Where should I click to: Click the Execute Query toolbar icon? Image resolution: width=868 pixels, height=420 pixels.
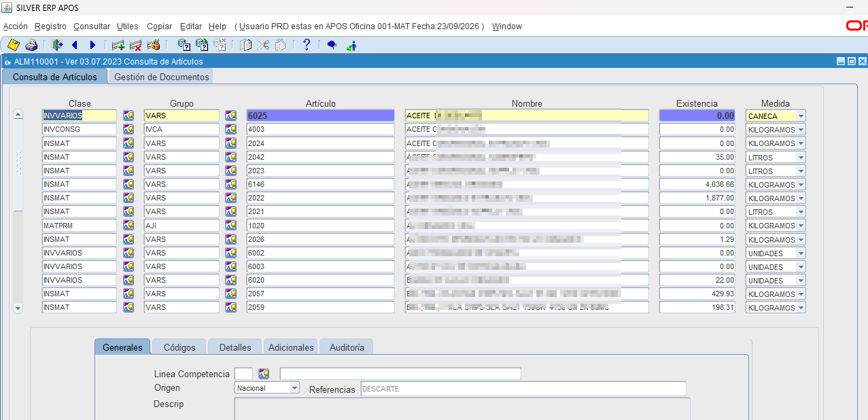pos(202,45)
